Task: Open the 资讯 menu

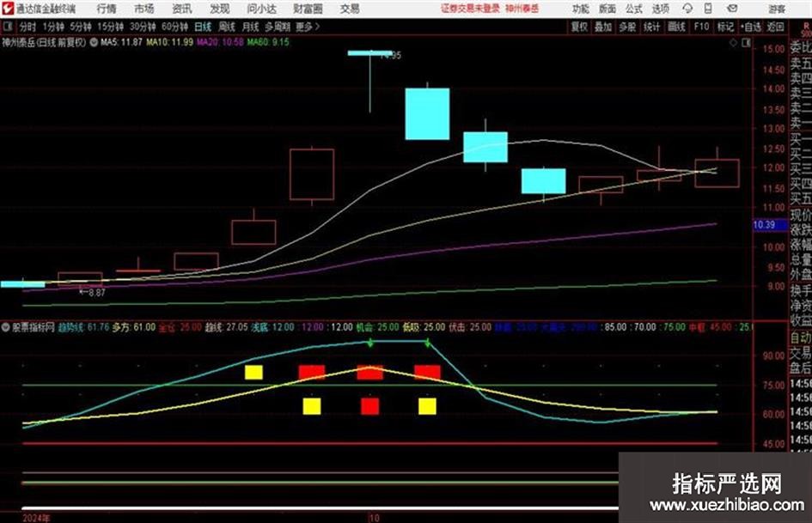Action: [182, 9]
